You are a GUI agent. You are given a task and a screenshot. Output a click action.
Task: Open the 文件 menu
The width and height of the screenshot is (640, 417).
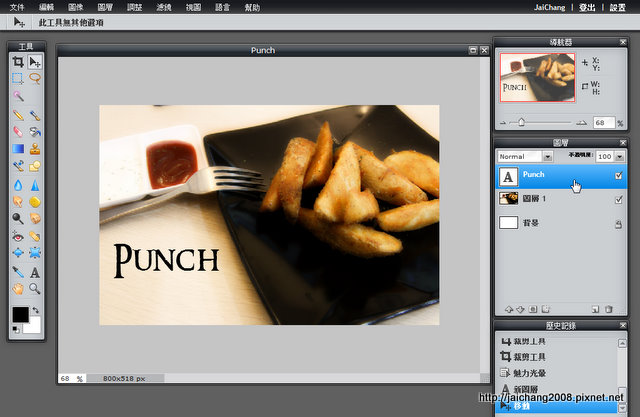point(17,7)
